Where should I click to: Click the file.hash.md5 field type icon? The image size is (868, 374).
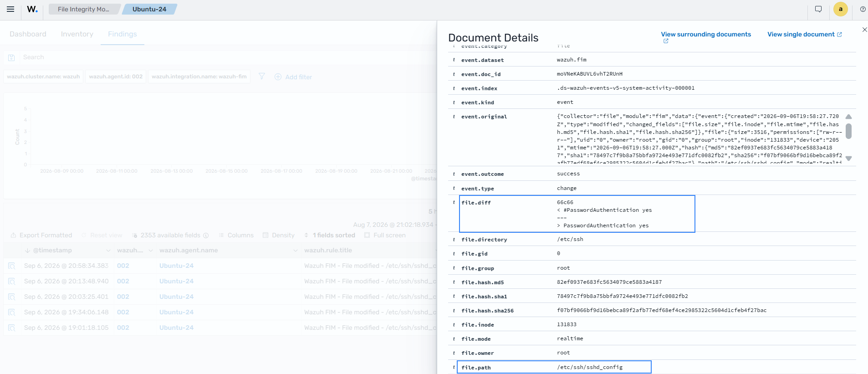454,282
